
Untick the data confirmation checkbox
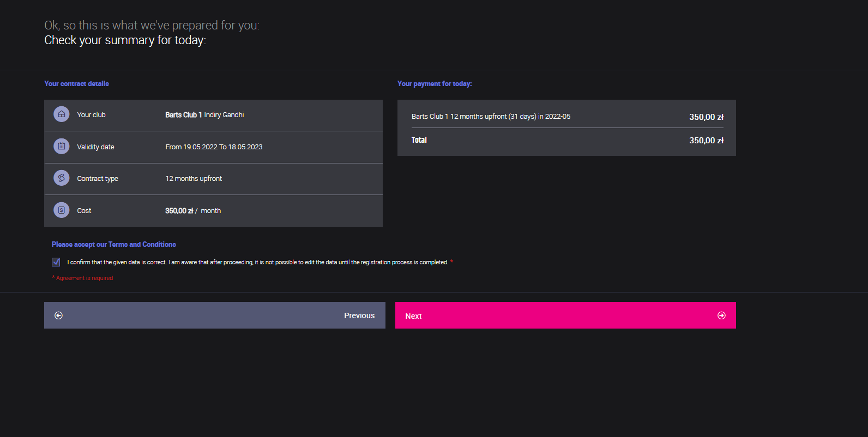[x=56, y=262]
